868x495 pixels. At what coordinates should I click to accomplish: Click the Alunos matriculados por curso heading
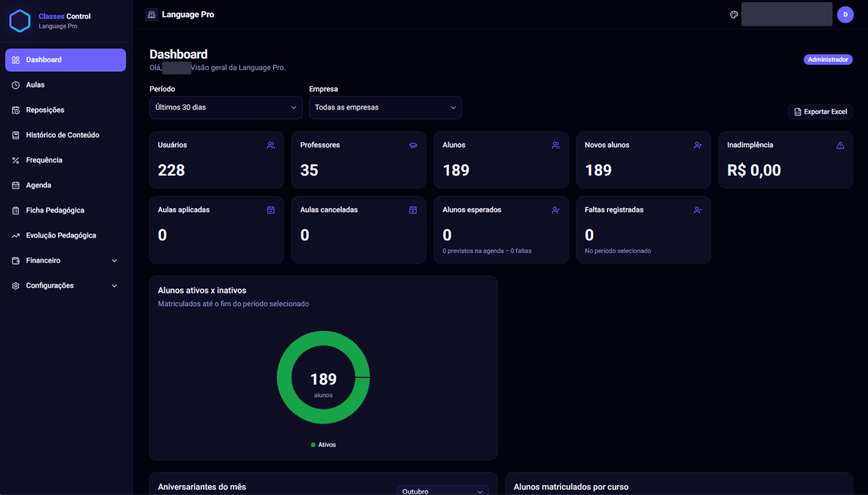pos(571,487)
